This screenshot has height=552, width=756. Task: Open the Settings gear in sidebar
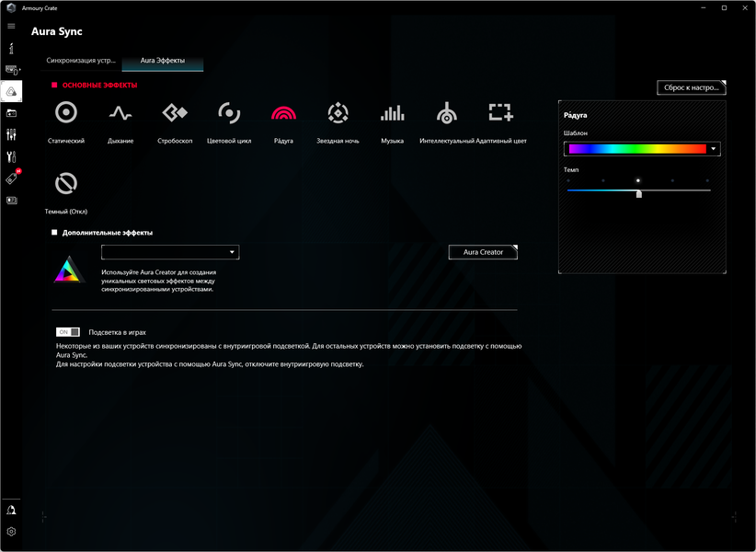tap(11, 531)
